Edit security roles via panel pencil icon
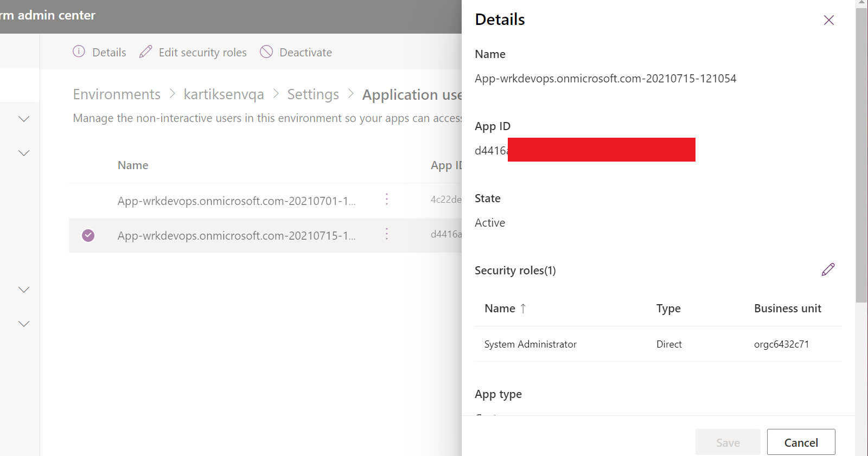Screen dimensions: 868x456 point(828,269)
